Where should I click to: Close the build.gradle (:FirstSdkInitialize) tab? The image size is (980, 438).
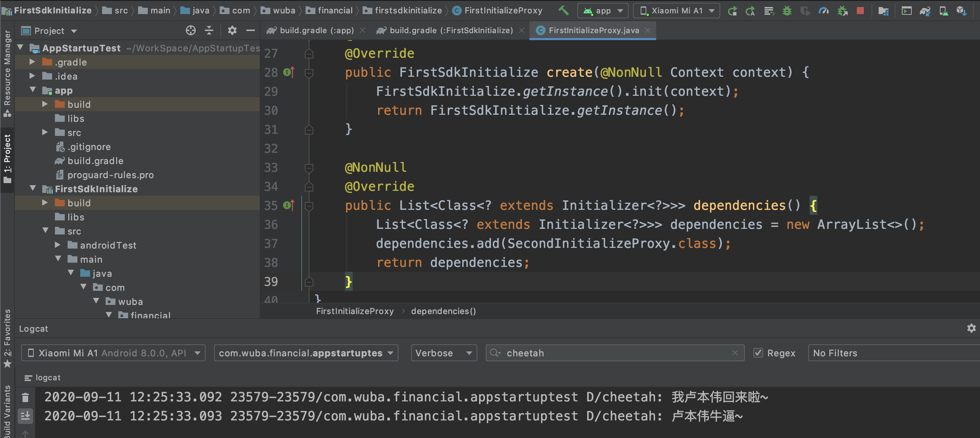pos(522,30)
